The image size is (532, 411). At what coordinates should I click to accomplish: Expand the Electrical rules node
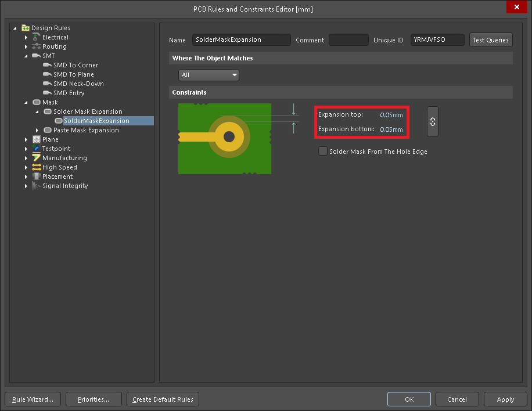(x=26, y=37)
